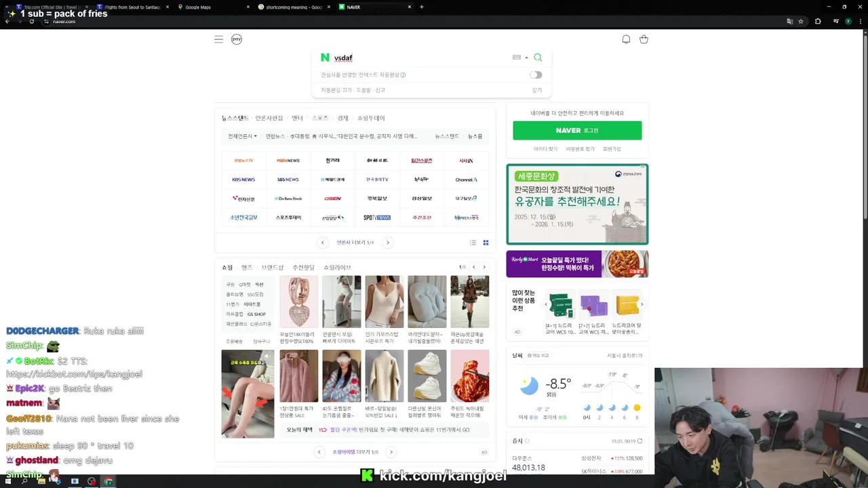Open the OSEN publisher tile
The width and height of the screenshot is (868, 488).
click(332, 199)
